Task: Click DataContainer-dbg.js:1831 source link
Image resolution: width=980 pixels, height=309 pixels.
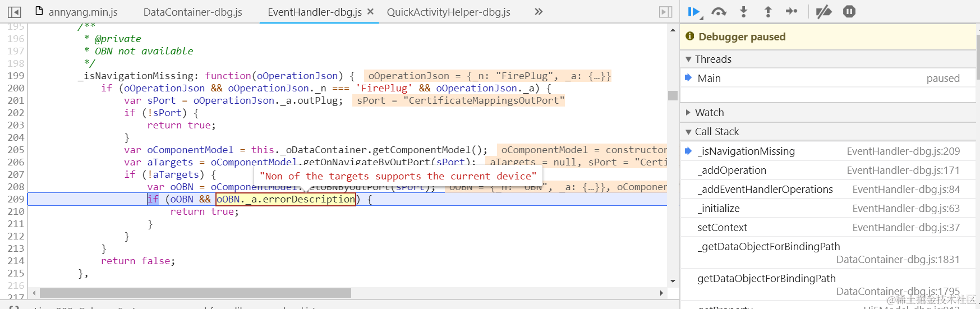Action: (898, 259)
